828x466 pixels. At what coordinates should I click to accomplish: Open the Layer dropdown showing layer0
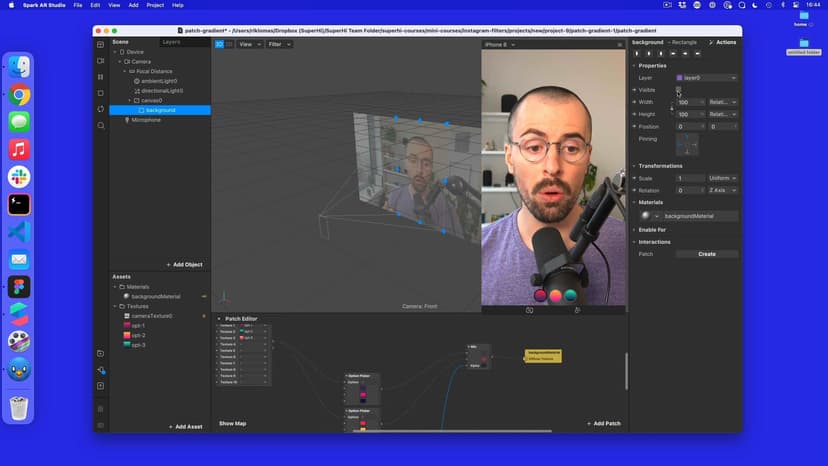pyautogui.click(x=706, y=78)
